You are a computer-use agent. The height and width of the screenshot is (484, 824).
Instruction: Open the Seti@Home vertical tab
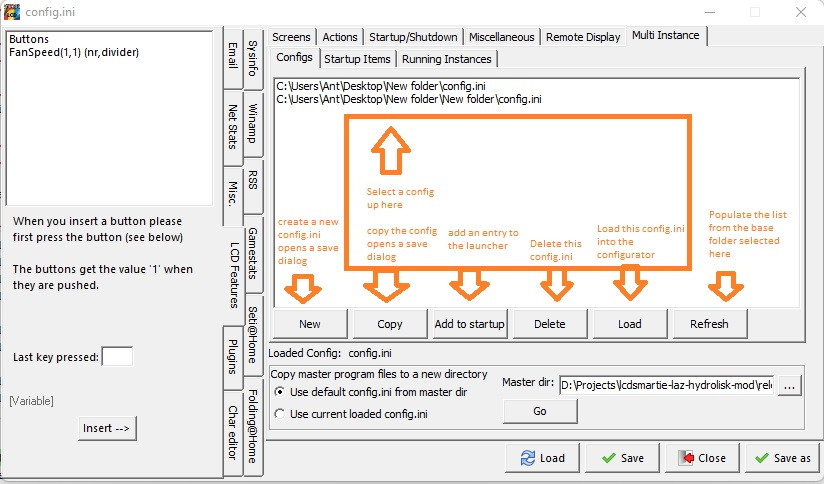tap(253, 334)
